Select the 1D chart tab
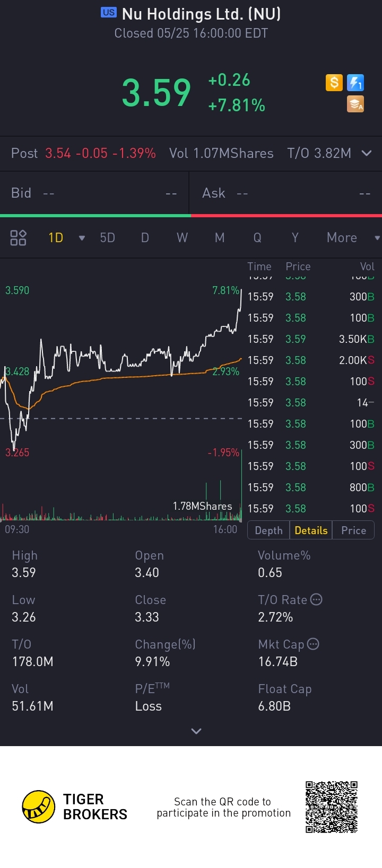382x868 pixels. coord(56,237)
